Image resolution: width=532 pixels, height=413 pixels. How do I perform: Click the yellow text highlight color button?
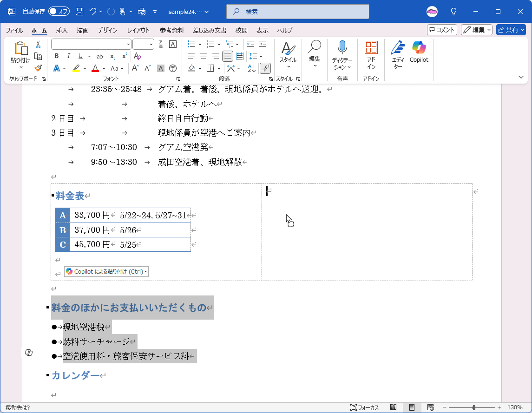click(x=76, y=68)
